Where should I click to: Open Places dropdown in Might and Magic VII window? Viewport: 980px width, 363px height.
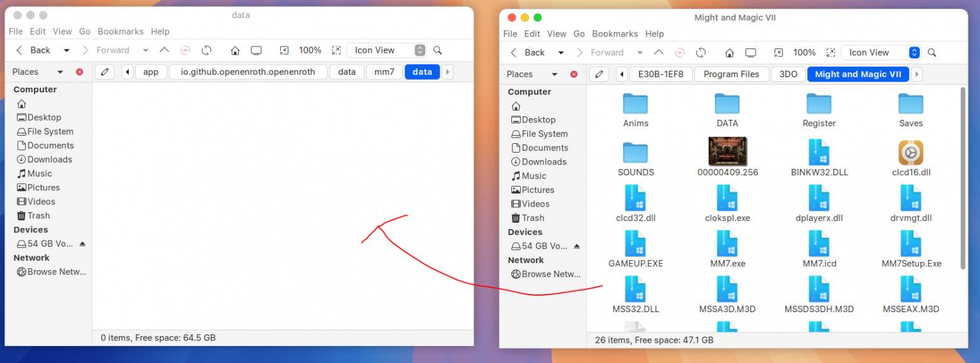[x=555, y=74]
